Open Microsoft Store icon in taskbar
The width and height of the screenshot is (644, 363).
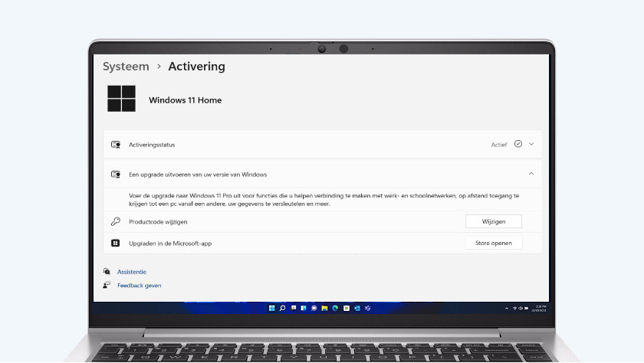click(x=347, y=308)
